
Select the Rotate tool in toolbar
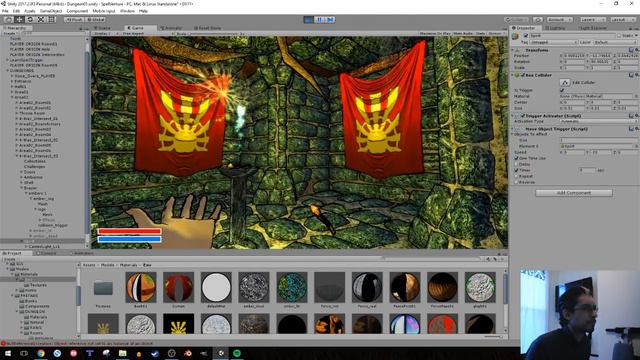click(30, 19)
